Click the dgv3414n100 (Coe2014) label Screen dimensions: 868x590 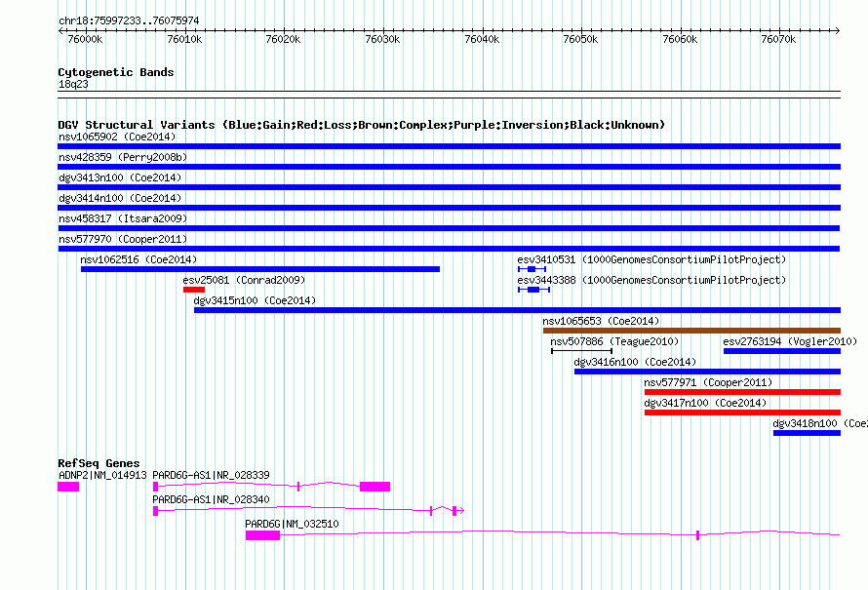[x=120, y=198]
